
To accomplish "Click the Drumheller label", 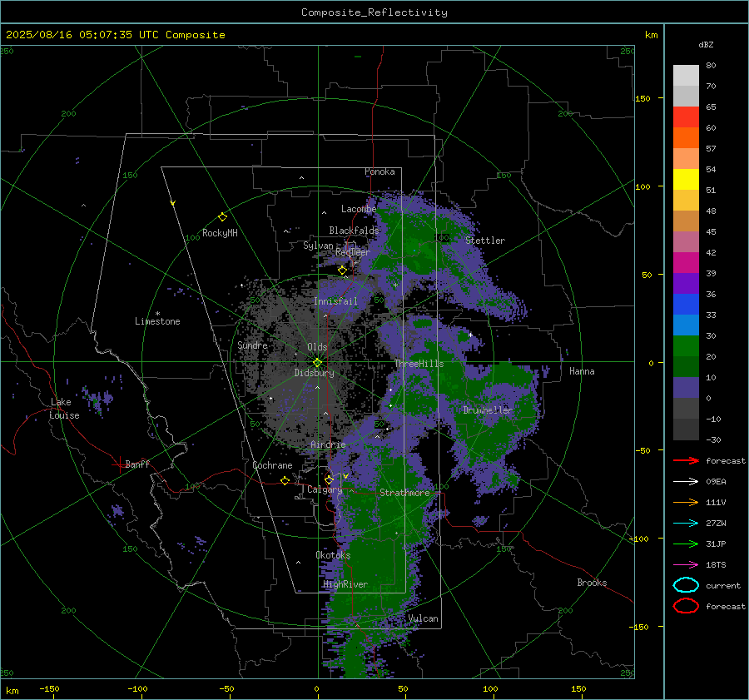I will pyautogui.click(x=488, y=410).
